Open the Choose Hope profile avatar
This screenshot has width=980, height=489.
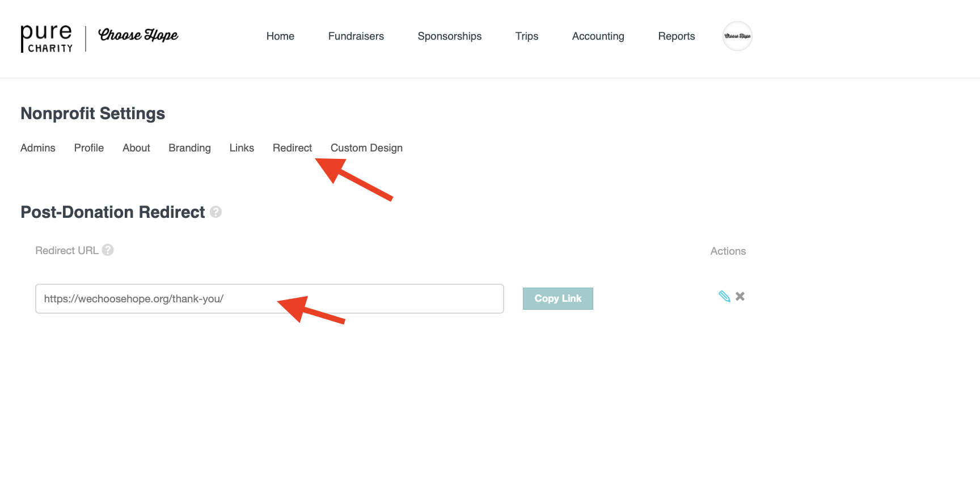(x=737, y=36)
